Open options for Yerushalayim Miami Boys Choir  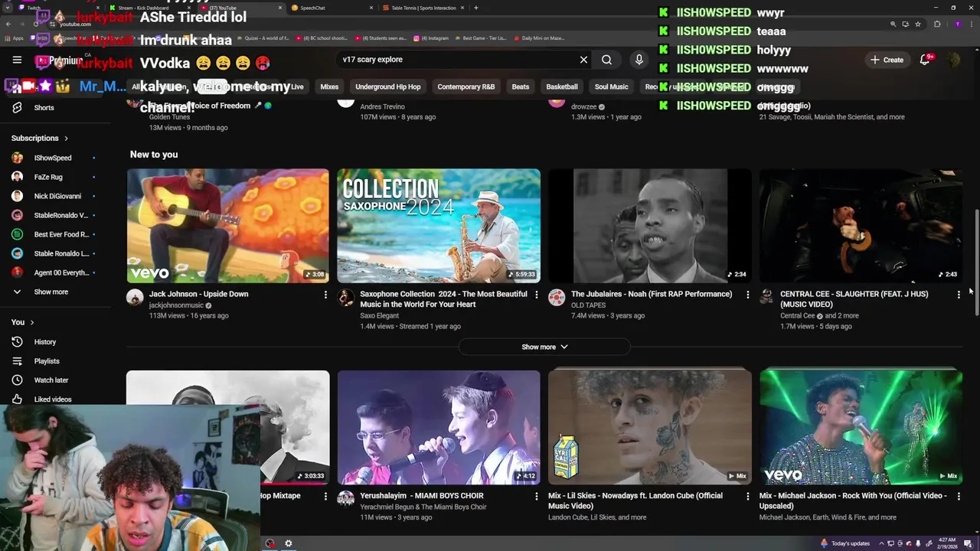pos(537,497)
